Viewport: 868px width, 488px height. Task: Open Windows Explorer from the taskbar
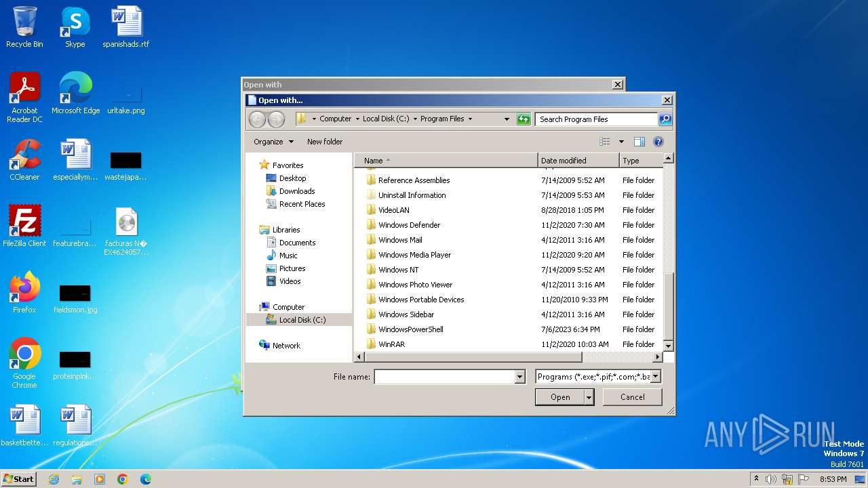[x=77, y=479]
